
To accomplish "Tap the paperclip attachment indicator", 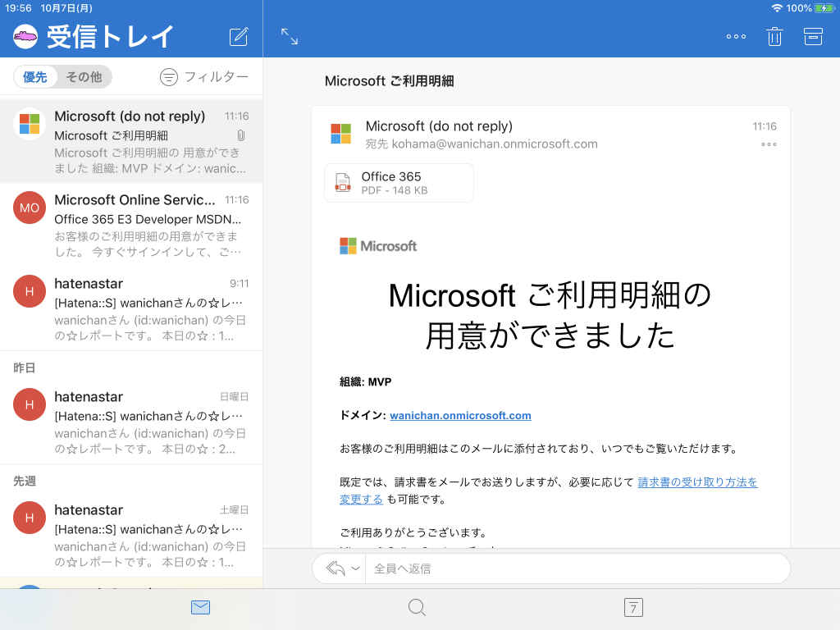I will (241, 135).
